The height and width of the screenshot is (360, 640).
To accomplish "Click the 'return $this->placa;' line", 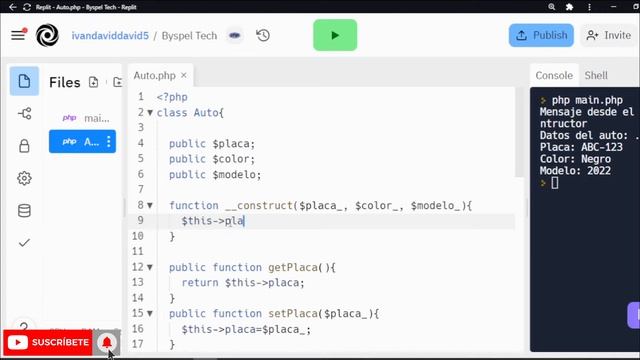I will [x=243, y=282].
